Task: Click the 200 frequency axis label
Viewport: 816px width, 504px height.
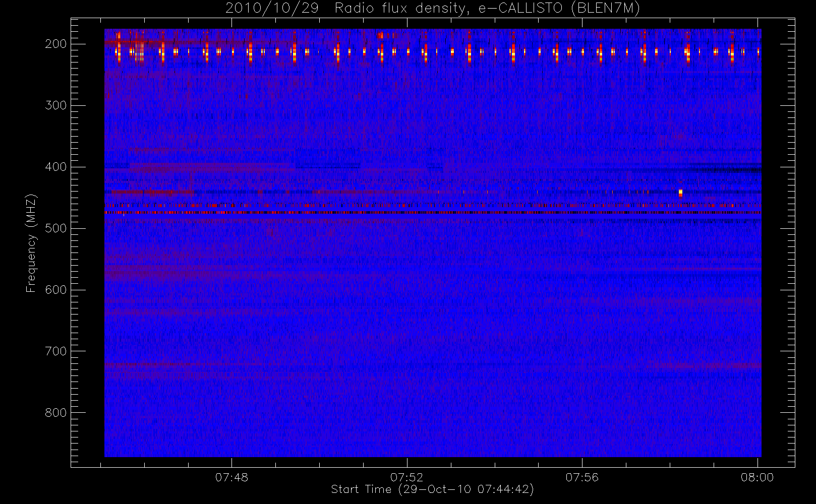Action: (56, 44)
